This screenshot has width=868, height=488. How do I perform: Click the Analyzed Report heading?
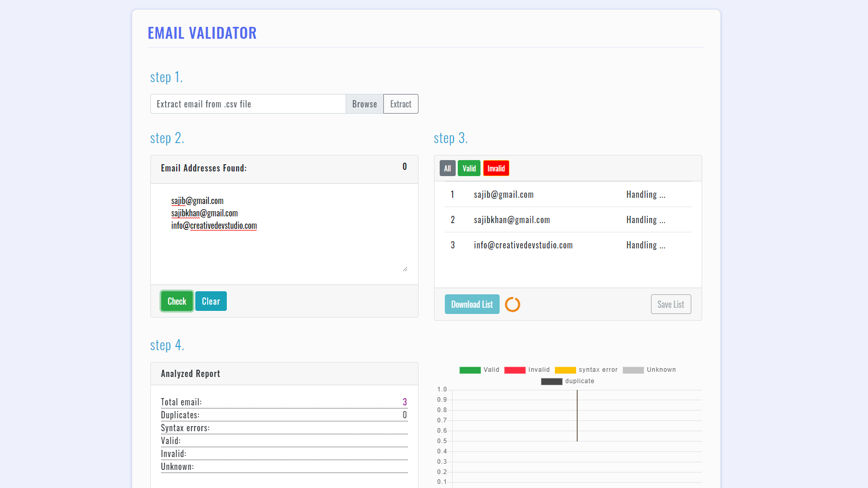tap(190, 373)
